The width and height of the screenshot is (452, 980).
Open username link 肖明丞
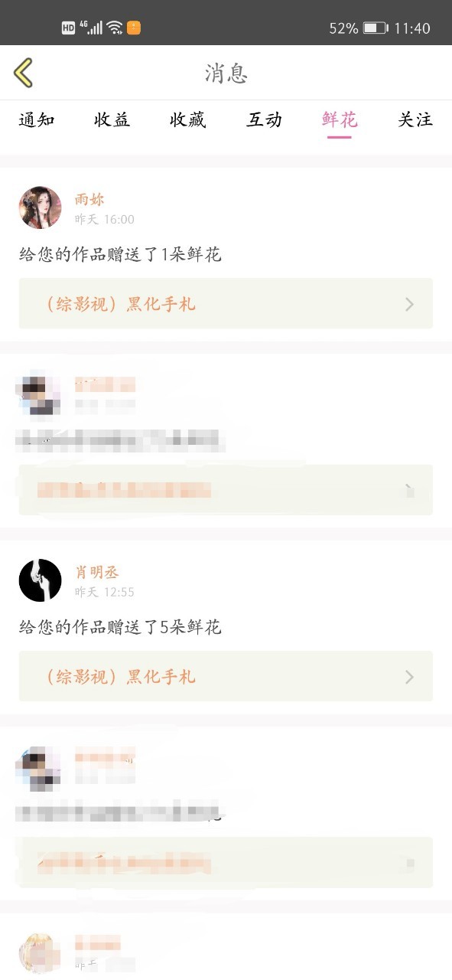[x=97, y=573]
